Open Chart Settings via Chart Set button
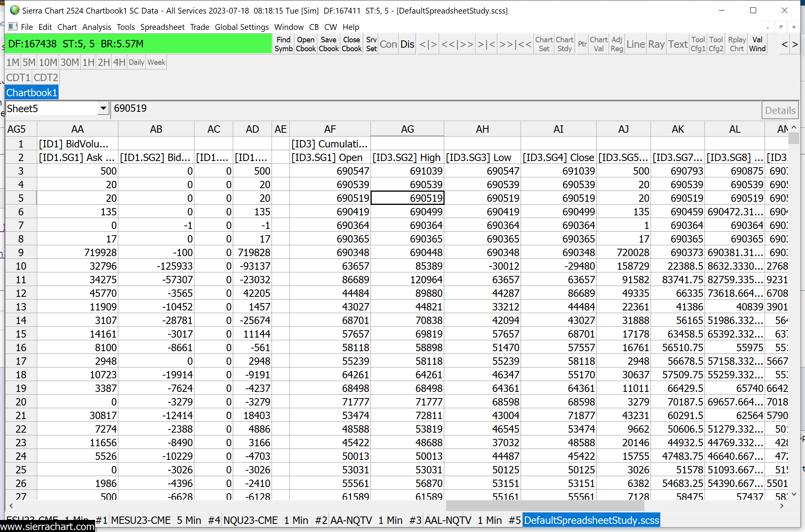This screenshot has height=532, width=805. click(544, 44)
